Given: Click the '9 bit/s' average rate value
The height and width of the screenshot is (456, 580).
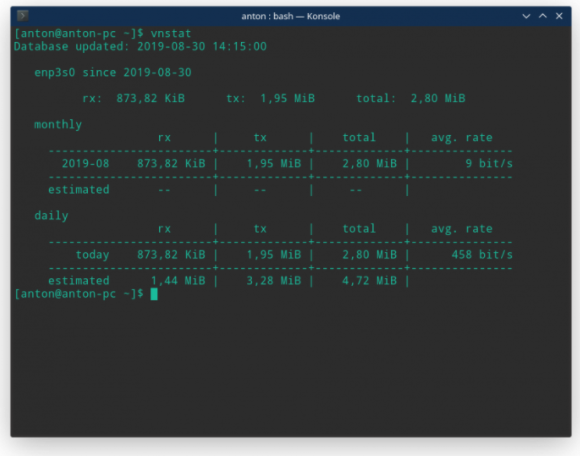Looking at the screenshot, I should tap(489, 163).
